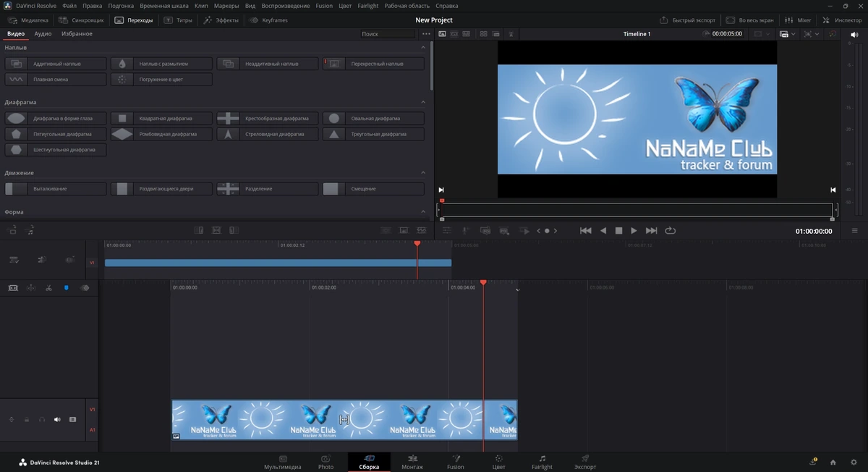Toggle the Синхроящик panel
This screenshot has height=472, width=868.
coord(82,20)
